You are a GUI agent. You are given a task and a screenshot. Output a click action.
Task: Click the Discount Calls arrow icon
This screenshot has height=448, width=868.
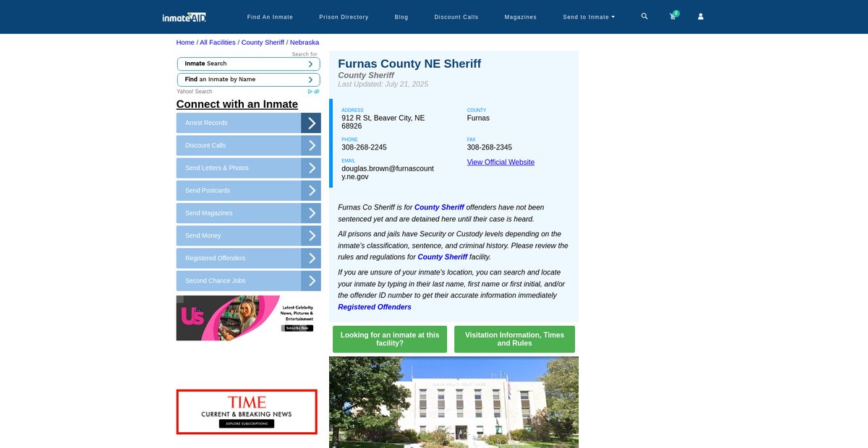pos(311,145)
